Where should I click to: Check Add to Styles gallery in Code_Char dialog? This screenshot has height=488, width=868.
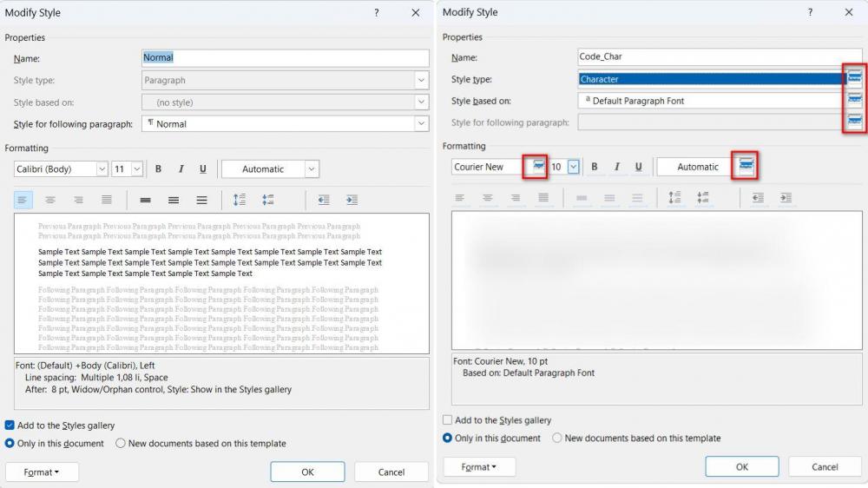click(x=448, y=420)
